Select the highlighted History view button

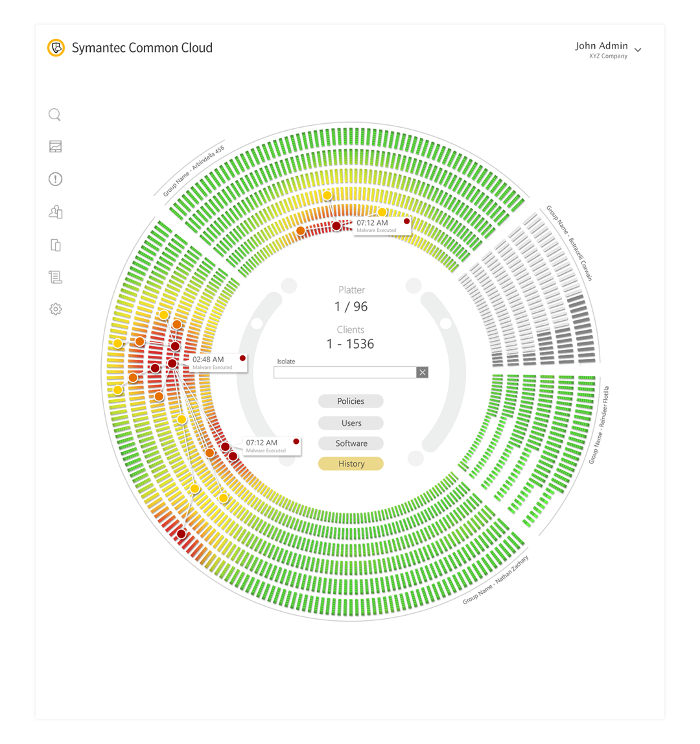point(351,464)
